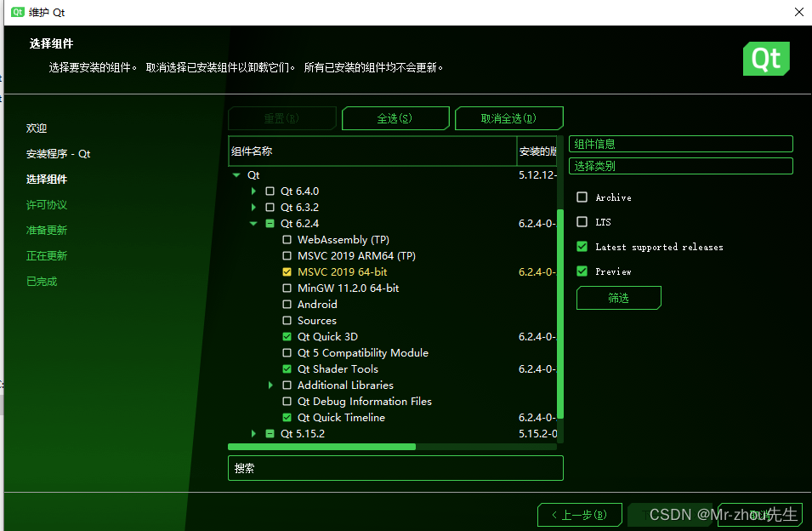Click the Qt logo in top right corner
Viewport: 812px width, 531px height.
point(765,59)
